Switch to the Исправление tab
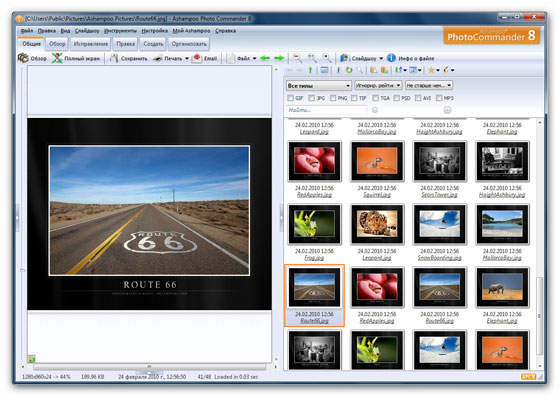Viewport: 560px width, 397px height. 91,44
